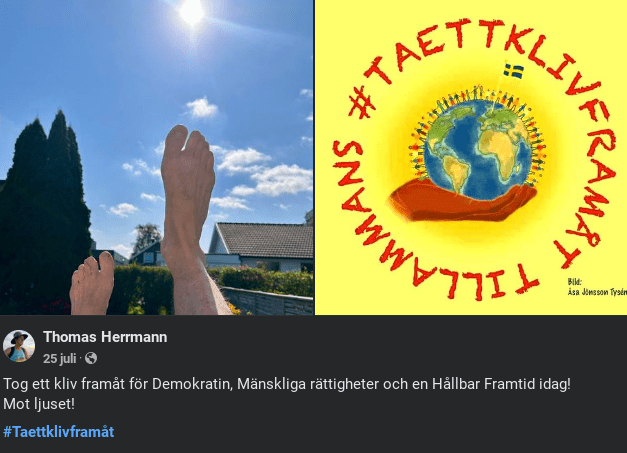The image size is (627, 453).
Task: Open the feet and sky photo
Action: coord(157,158)
